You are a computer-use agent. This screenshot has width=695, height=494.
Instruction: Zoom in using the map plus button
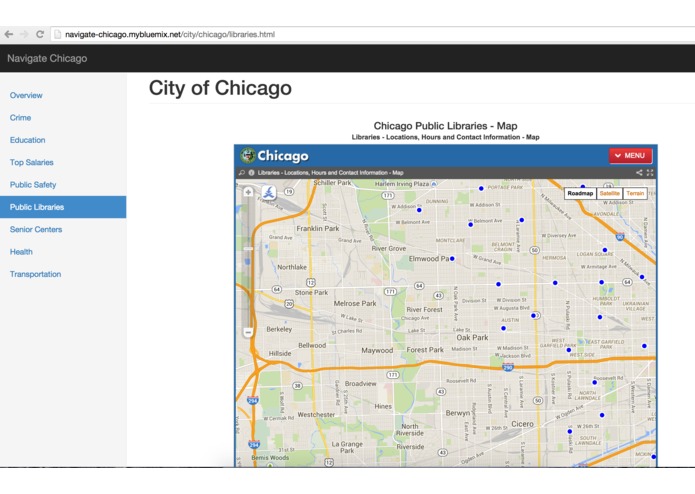click(x=248, y=192)
